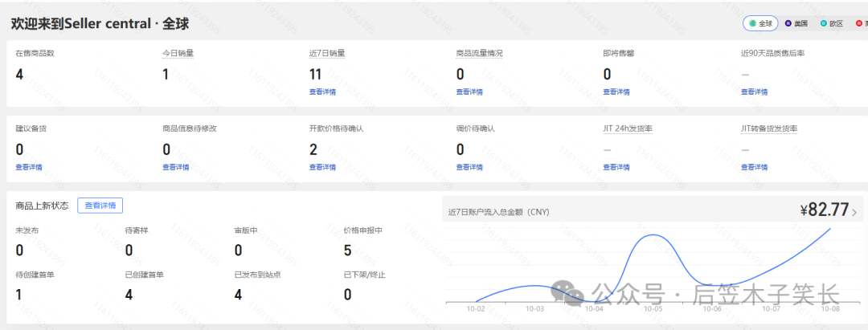Click the ¥82.77 total amount
The image size is (868, 330).
[x=825, y=210]
